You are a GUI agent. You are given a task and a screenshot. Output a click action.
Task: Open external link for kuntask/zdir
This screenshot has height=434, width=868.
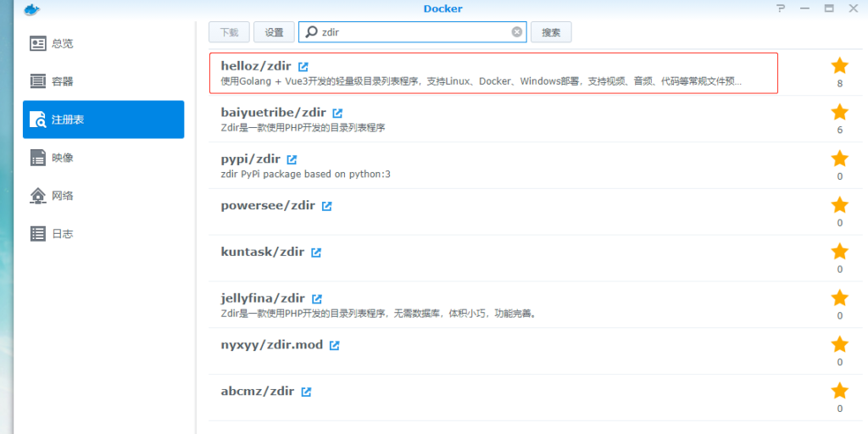click(x=316, y=253)
